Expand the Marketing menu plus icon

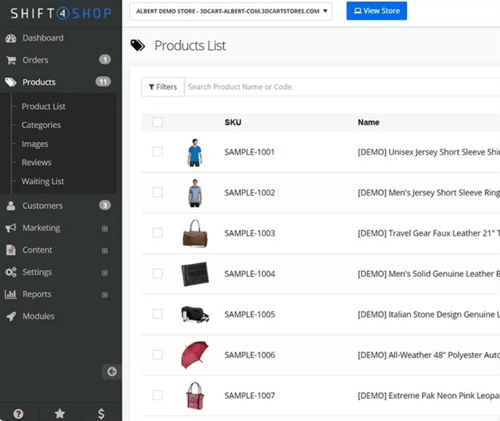pos(105,229)
